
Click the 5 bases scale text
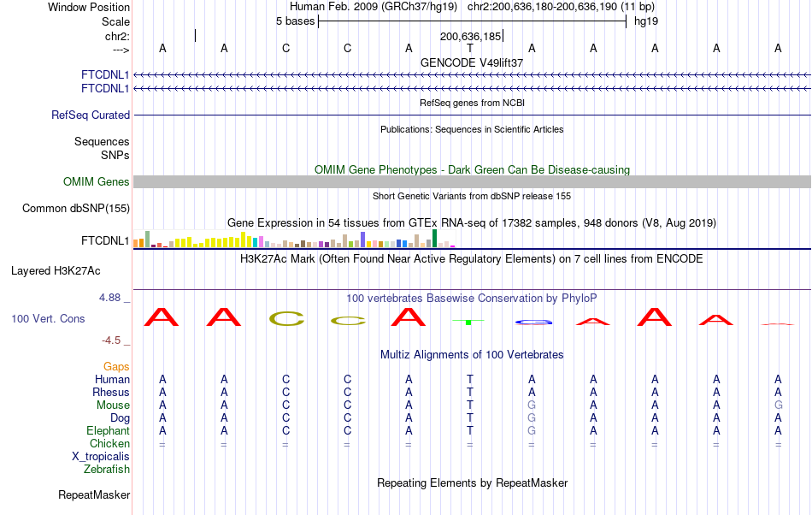click(295, 21)
